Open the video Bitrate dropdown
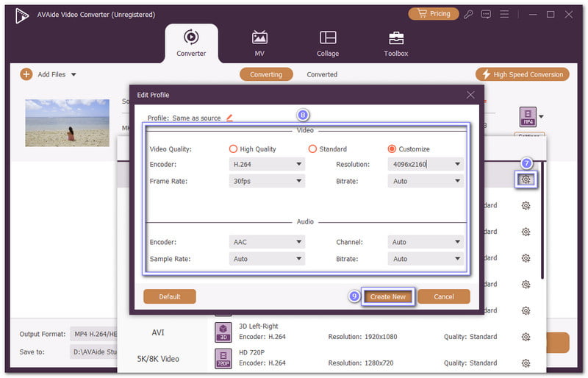This screenshot has width=588, height=378. [426, 181]
